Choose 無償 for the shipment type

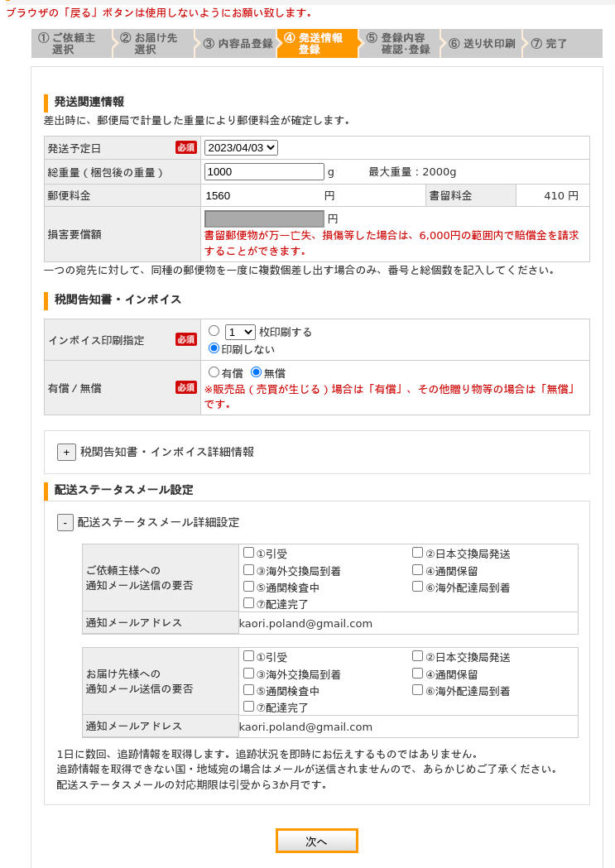[258, 371]
